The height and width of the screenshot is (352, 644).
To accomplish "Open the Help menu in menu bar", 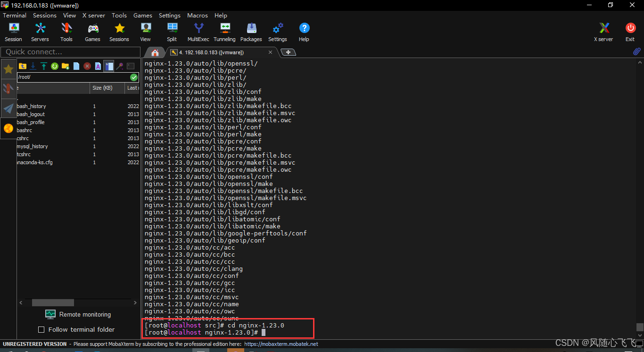I will pyautogui.click(x=221, y=15).
